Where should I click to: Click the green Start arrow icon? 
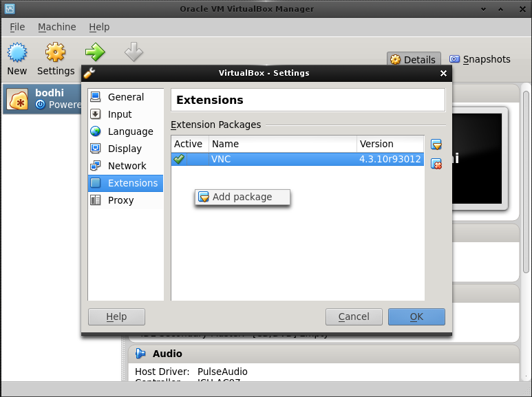click(95, 52)
